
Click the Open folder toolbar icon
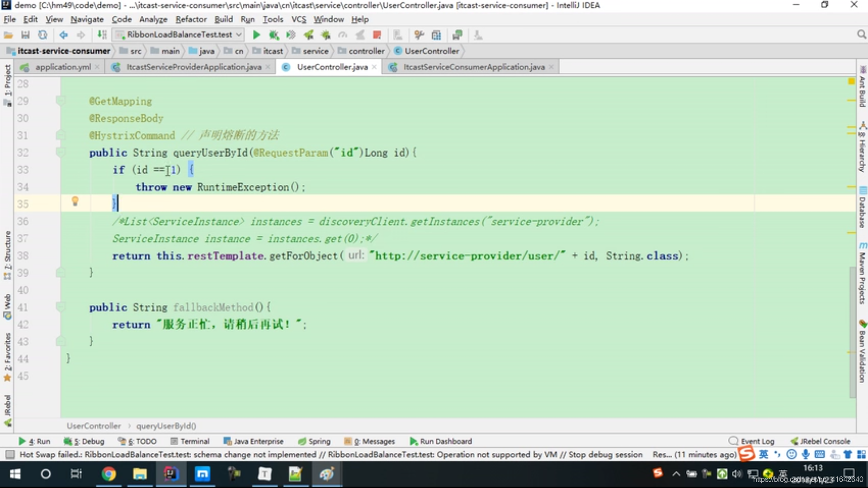8,35
